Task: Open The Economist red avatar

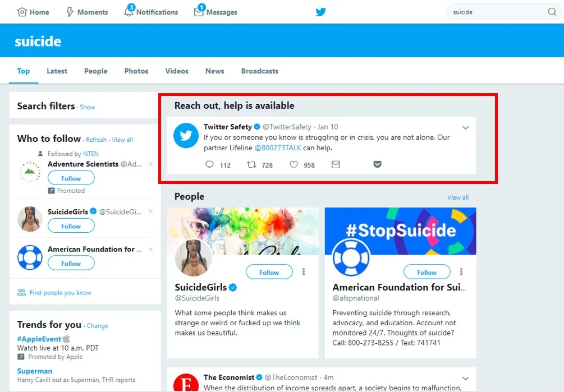Action: coord(186,382)
